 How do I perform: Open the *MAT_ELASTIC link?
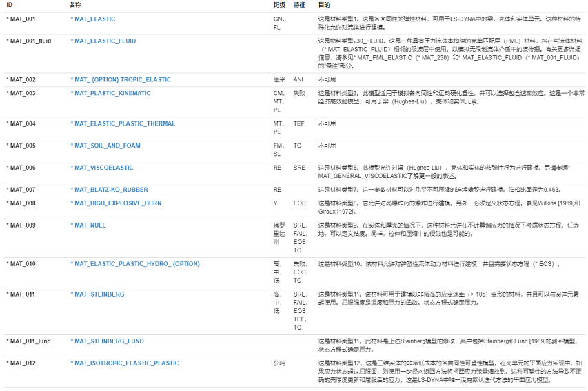coord(93,19)
